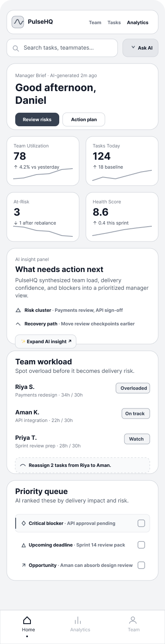Click '18 baseline' text

(x=110, y=167)
